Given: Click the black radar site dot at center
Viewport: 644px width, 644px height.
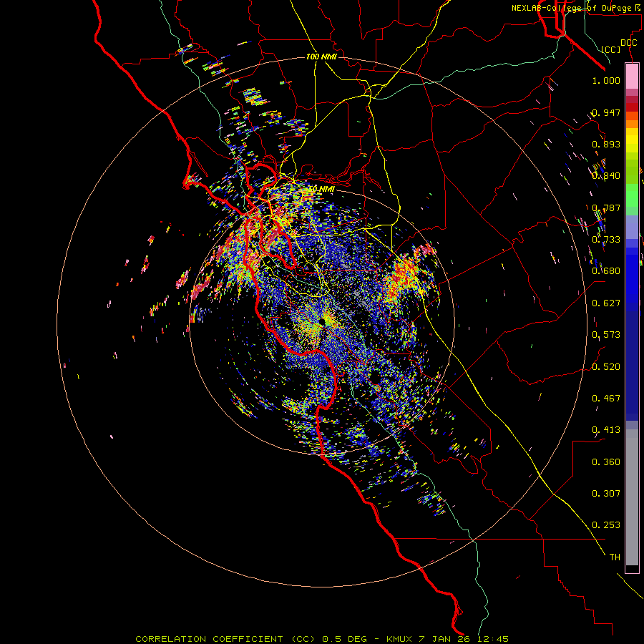Looking at the screenshot, I should pyautogui.click(x=323, y=321).
